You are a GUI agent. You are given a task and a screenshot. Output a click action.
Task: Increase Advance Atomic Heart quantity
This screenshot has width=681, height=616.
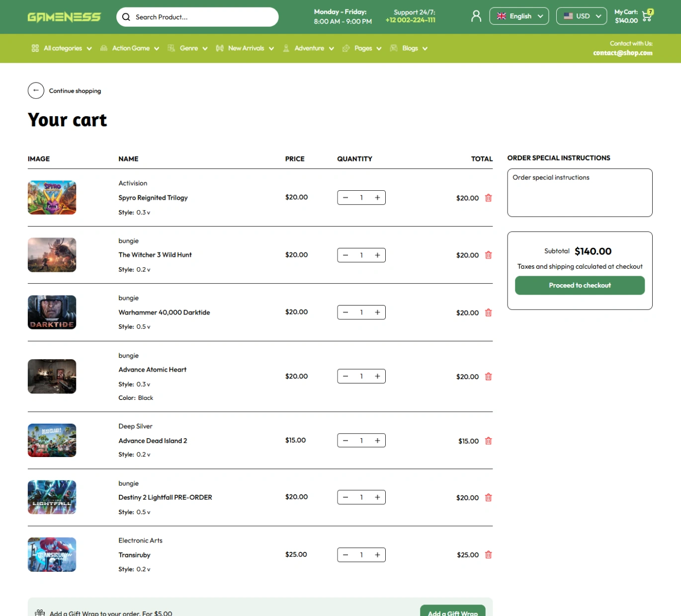coord(377,376)
